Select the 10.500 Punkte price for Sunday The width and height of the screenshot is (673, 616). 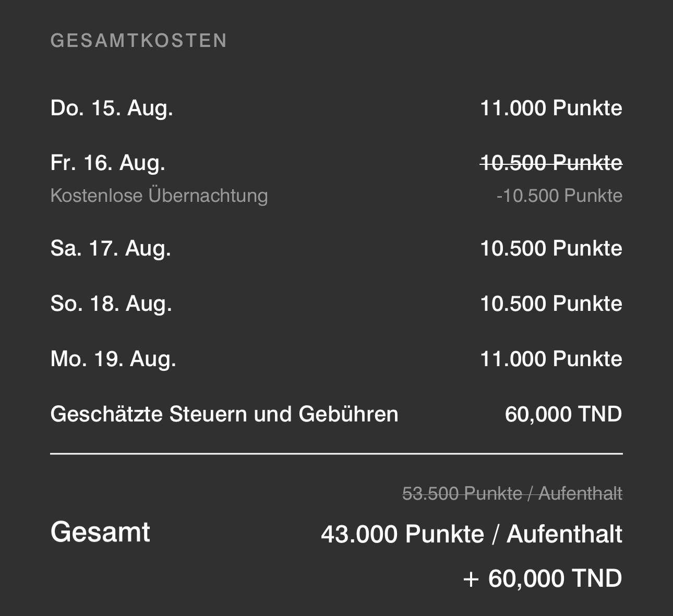pyautogui.click(x=551, y=304)
